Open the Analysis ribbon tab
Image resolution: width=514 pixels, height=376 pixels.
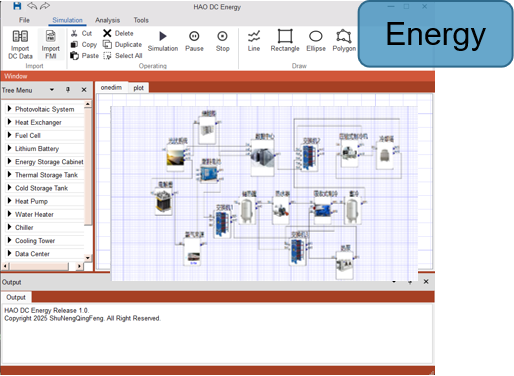pos(107,20)
